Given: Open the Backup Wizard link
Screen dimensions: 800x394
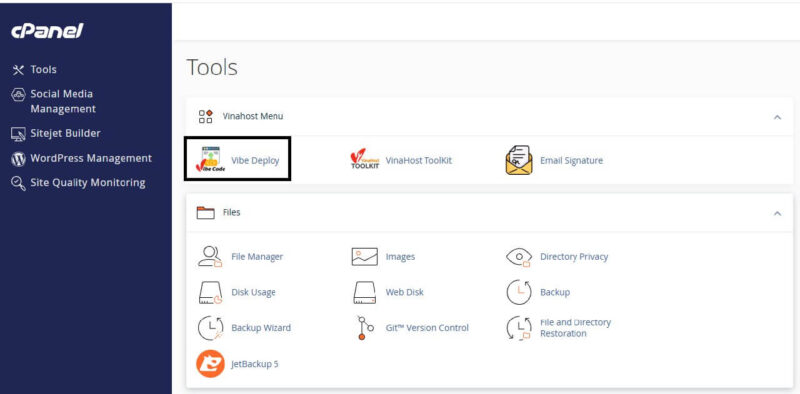Looking at the screenshot, I should click(x=261, y=328).
